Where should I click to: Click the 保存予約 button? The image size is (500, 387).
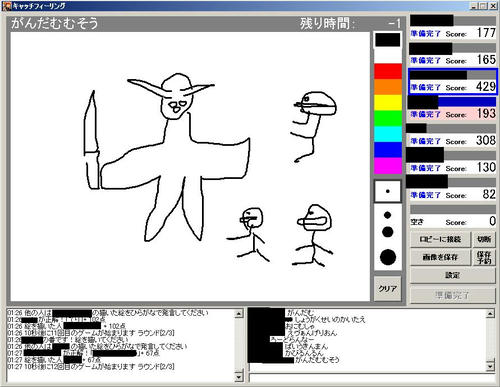tap(484, 257)
